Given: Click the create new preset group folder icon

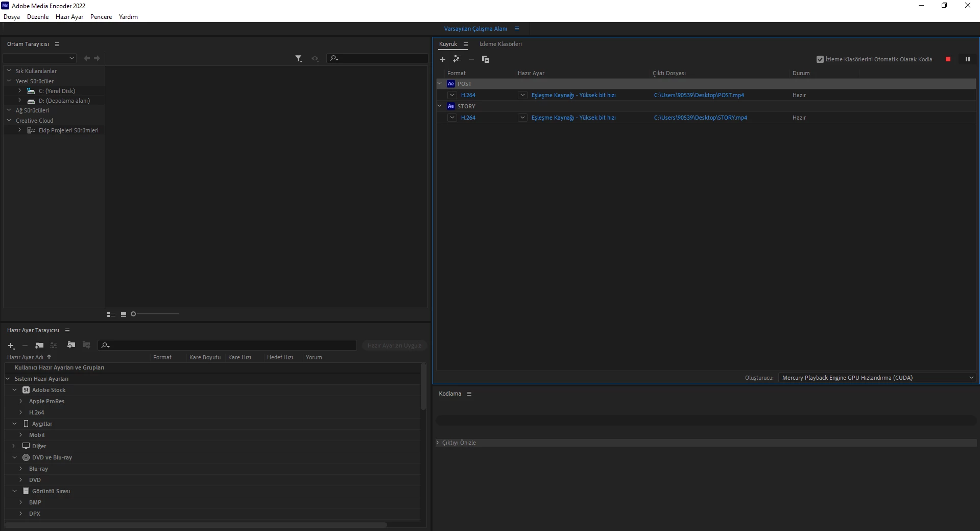Looking at the screenshot, I should coord(39,345).
